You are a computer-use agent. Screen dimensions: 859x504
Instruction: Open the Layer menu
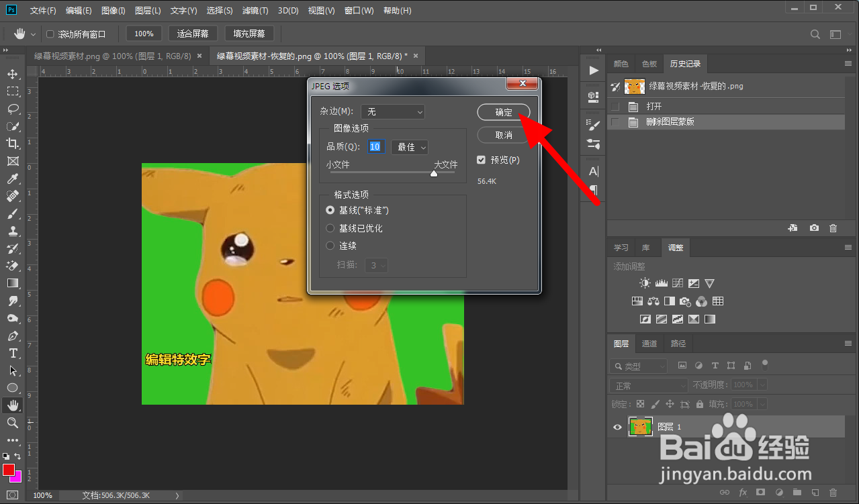[x=148, y=11]
